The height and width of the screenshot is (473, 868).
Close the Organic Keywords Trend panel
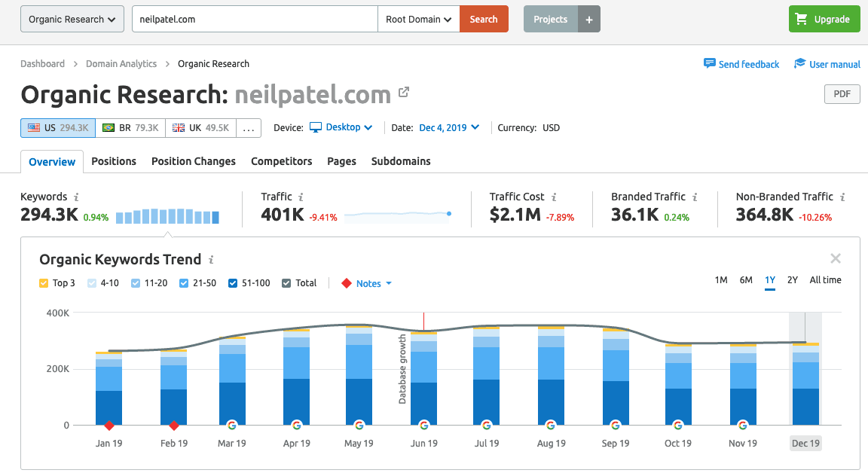tap(836, 258)
